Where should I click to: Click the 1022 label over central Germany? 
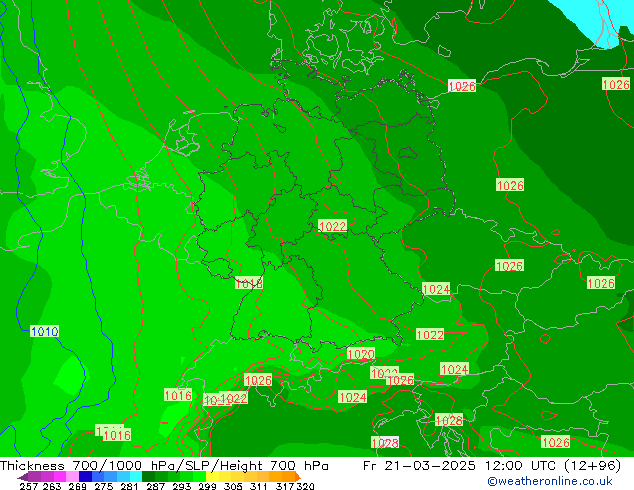(x=332, y=226)
